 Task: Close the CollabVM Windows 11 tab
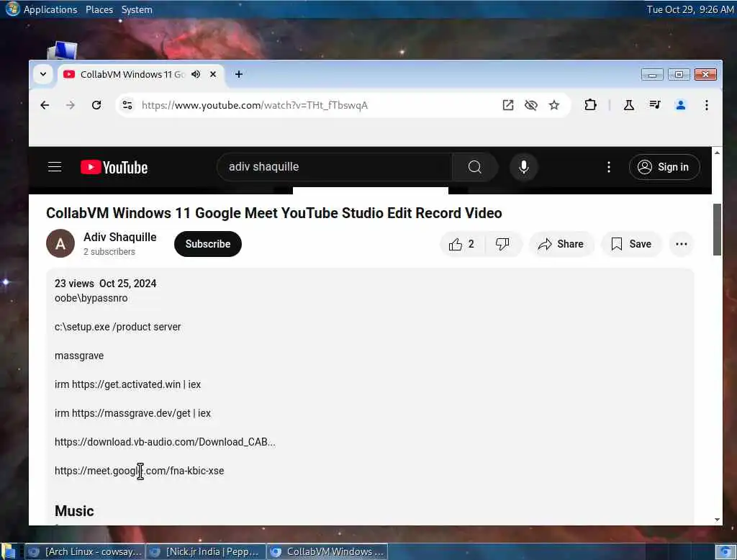click(x=213, y=74)
